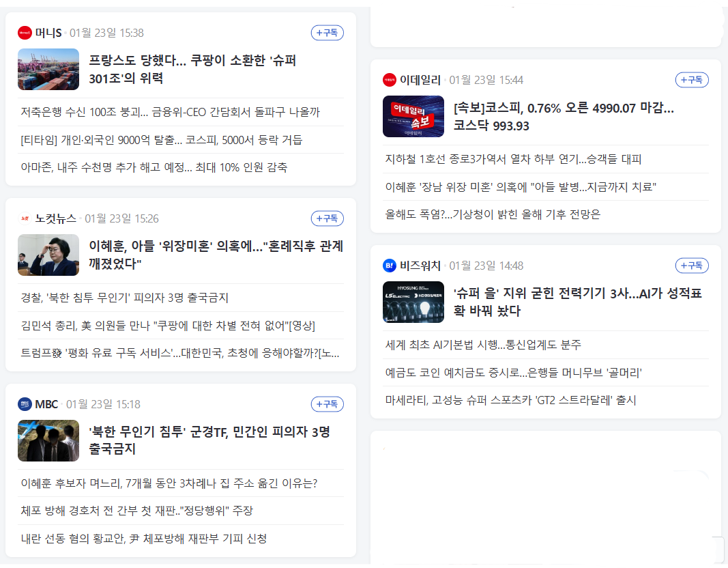Click the MBC publisher logo icon
The image size is (728, 568).
25,404
